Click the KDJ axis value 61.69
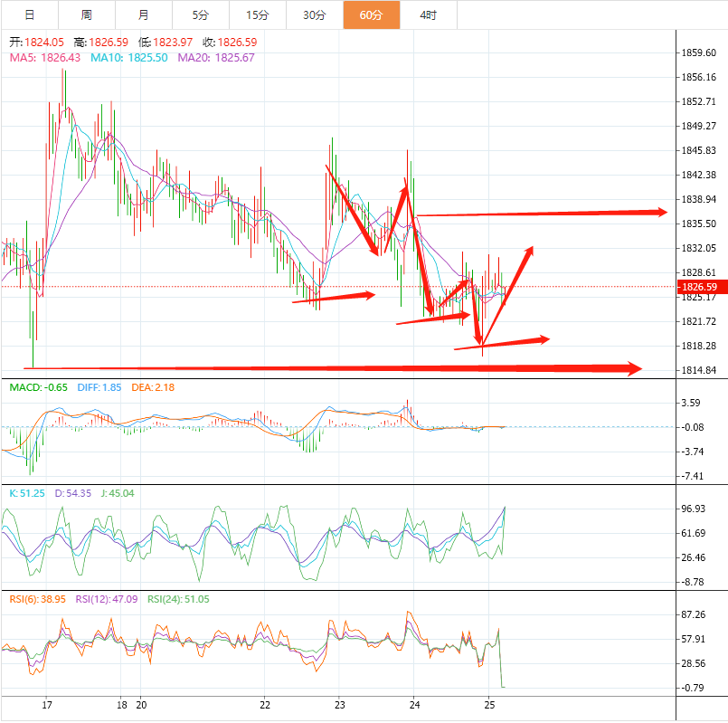The width and height of the screenshot is (728, 723). [693, 533]
